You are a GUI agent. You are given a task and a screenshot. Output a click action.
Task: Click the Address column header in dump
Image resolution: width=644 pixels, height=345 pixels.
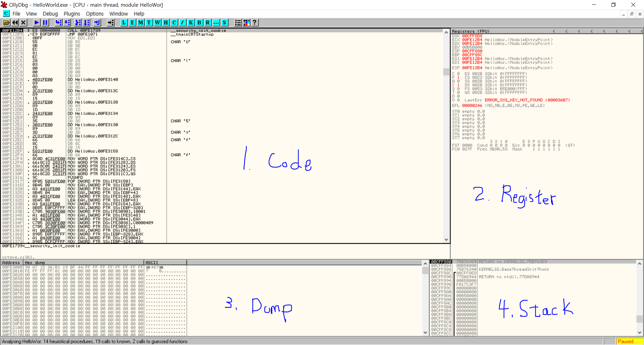point(12,263)
